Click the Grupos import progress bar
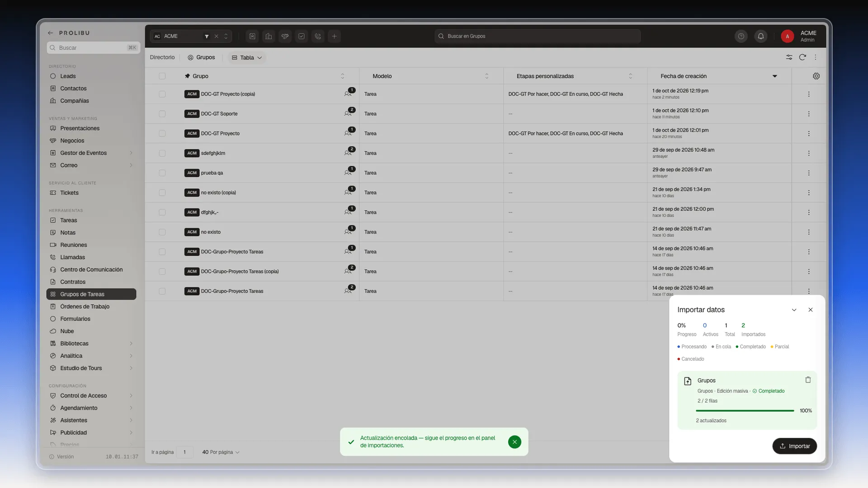 [x=745, y=411]
